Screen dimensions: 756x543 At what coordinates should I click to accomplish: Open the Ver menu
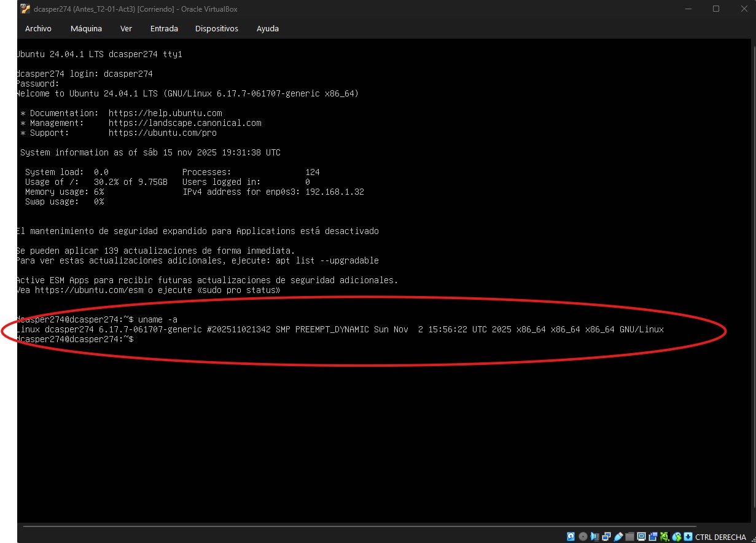tap(126, 29)
